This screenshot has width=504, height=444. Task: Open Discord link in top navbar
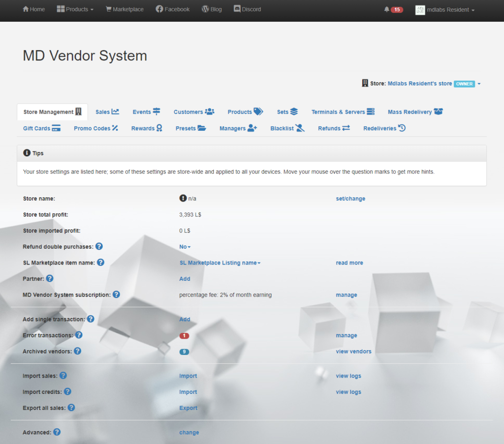tap(247, 9)
